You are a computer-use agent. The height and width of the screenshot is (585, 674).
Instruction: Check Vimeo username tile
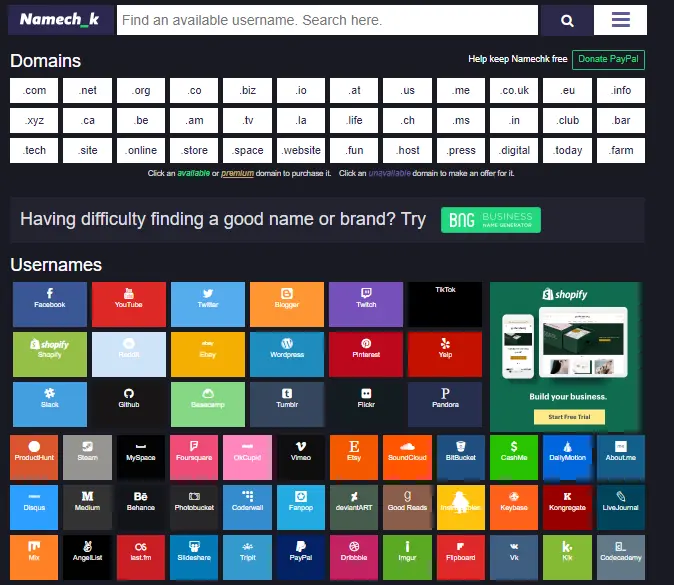coord(301,457)
